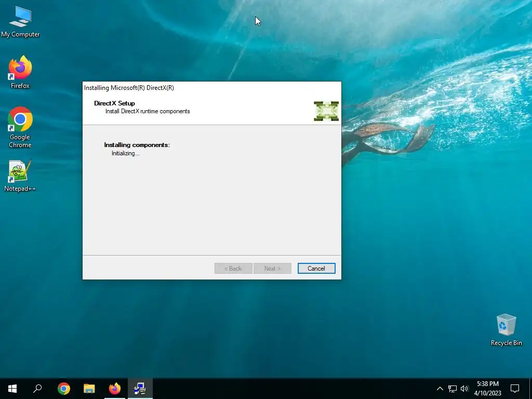This screenshot has width=532, height=399.
Task: Launch Chrome from the taskbar
Action: click(x=64, y=389)
